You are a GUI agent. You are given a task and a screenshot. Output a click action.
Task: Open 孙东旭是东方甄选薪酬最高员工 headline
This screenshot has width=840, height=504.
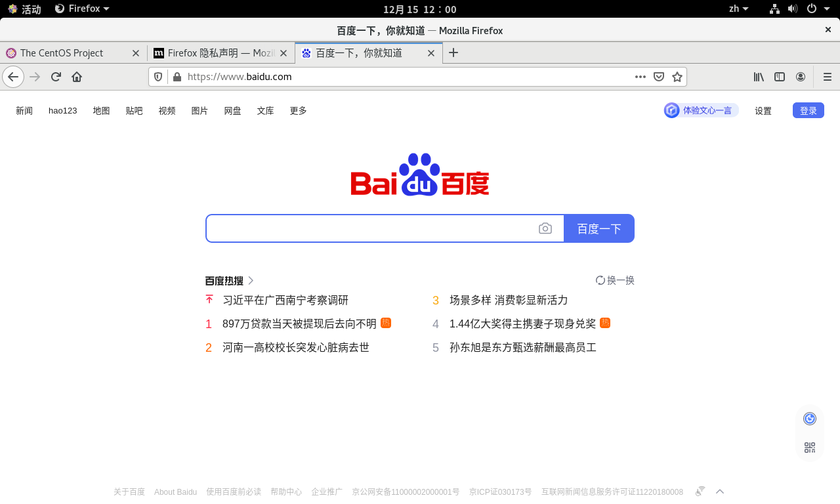click(523, 347)
